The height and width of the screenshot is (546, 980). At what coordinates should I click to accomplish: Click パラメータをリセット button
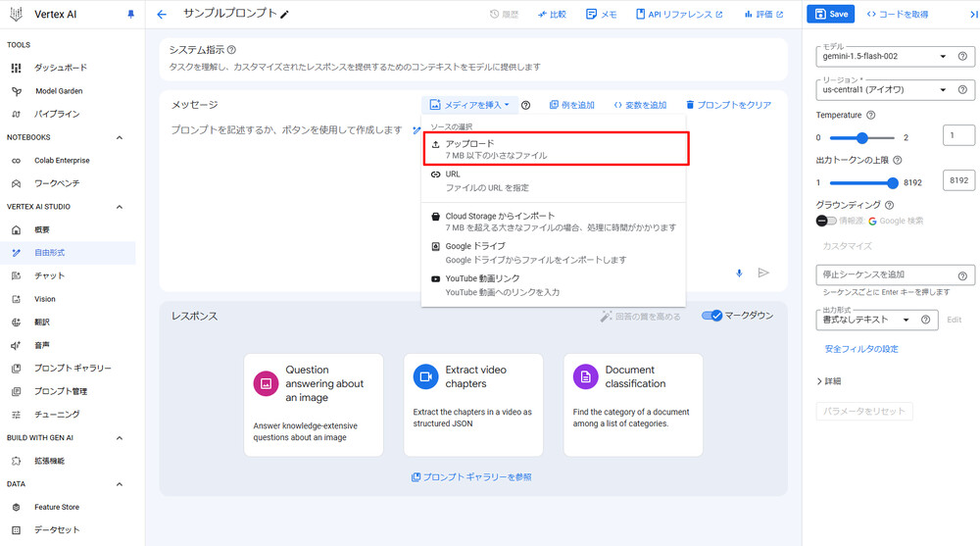pyautogui.click(x=863, y=411)
